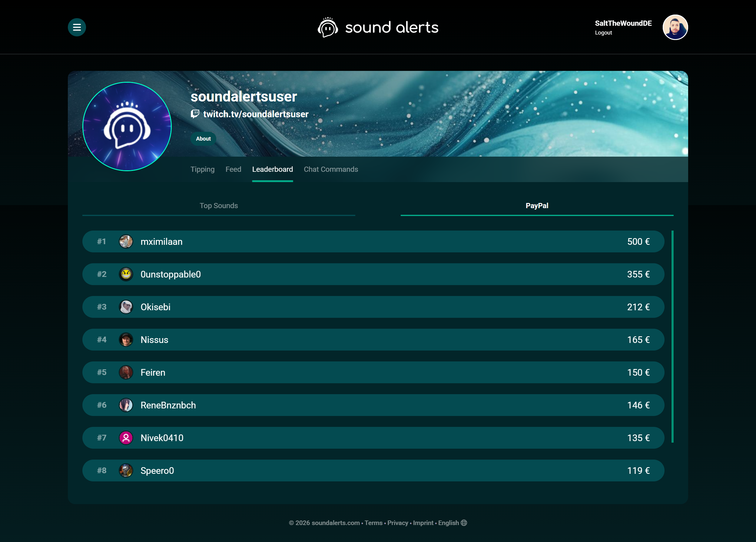Screen dimensions: 756x542
Task: Click the Twitch icon next to channel link
Action: click(x=195, y=114)
